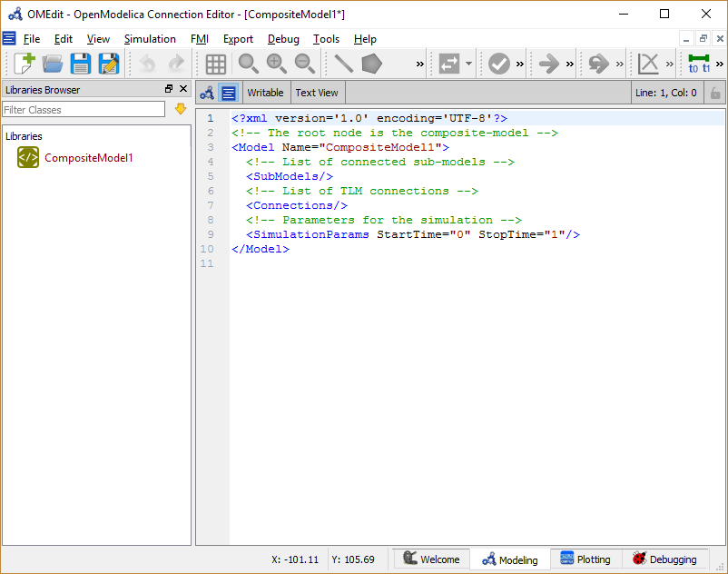Toggle the Writable state of the editor
Image resolution: width=728 pixels, height=574 pixels.
click(x=265, y=92)
